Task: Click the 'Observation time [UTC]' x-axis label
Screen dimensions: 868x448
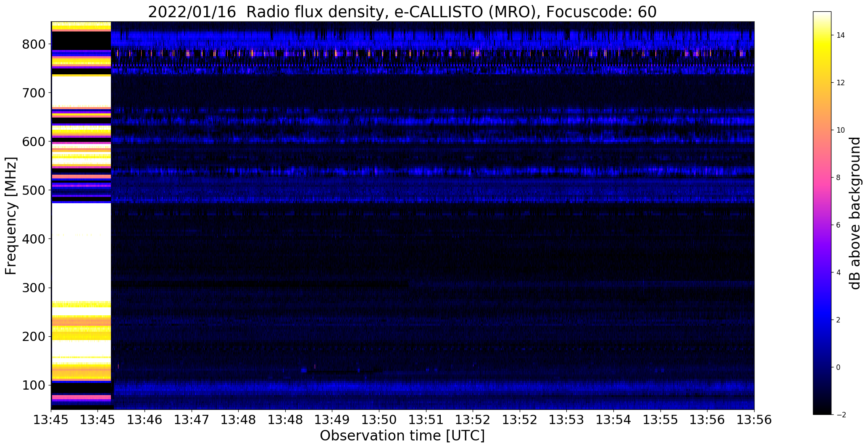Action: click(402, 435)
